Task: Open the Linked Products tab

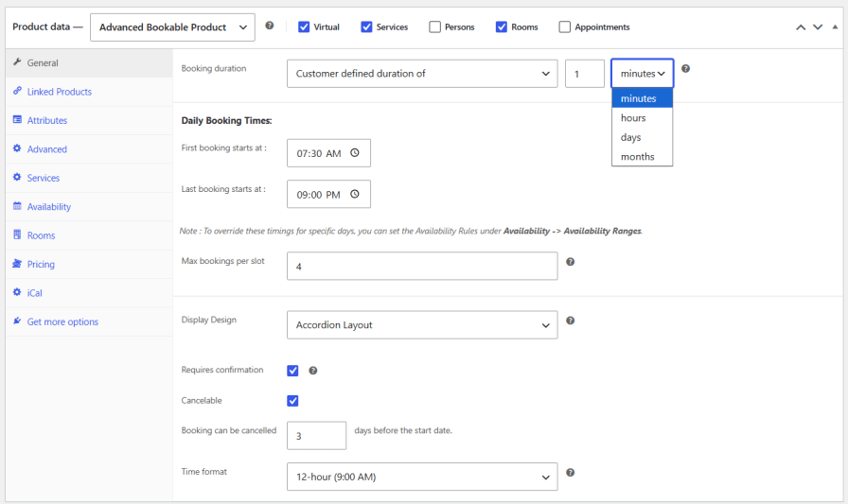Action: tap(89, 92)
